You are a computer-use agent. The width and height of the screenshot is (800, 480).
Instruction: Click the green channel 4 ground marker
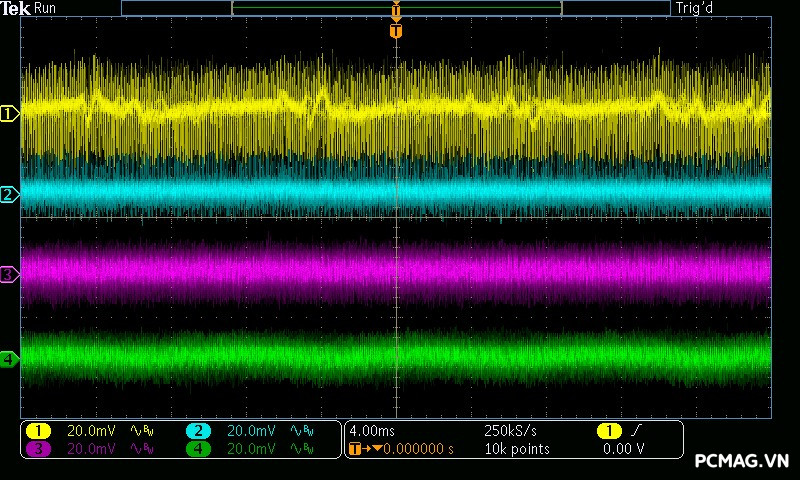tap(9, 359)
